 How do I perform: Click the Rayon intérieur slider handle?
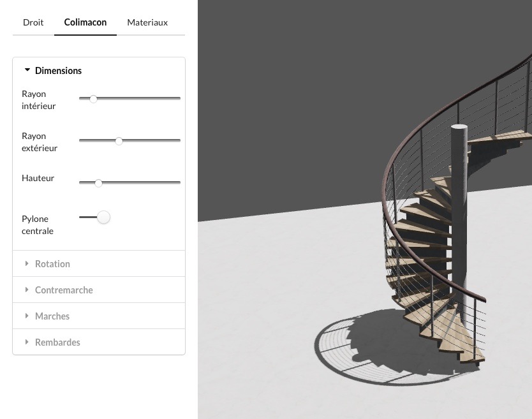point(93,99)
